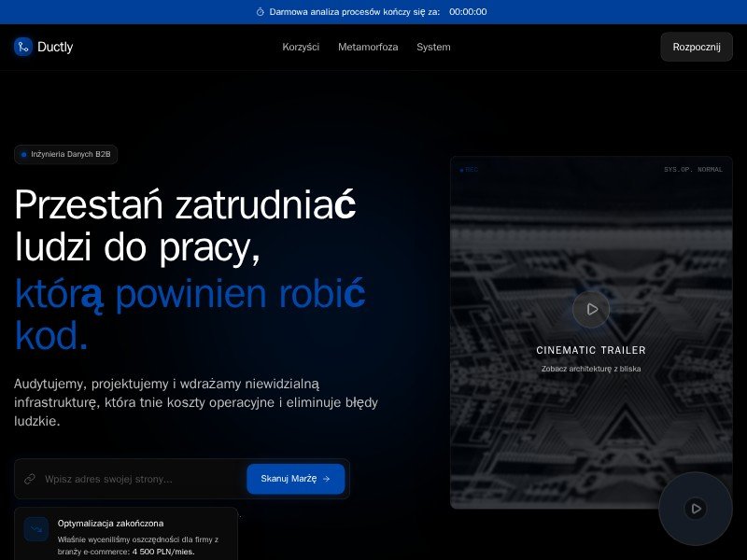Click the Ductly logo icon
The width and height of the screenshot is (747, 560).
[22, 47]
